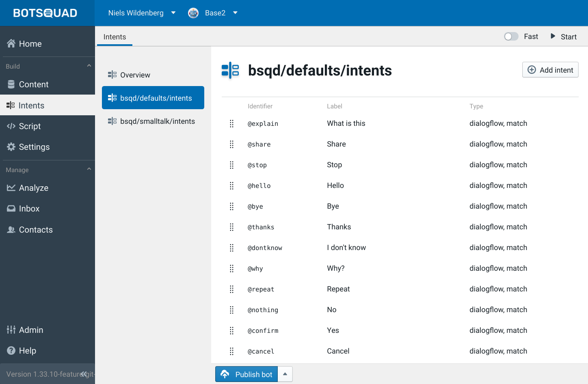
Task: Open the @cancel intent row
Action: pos(338,351)
